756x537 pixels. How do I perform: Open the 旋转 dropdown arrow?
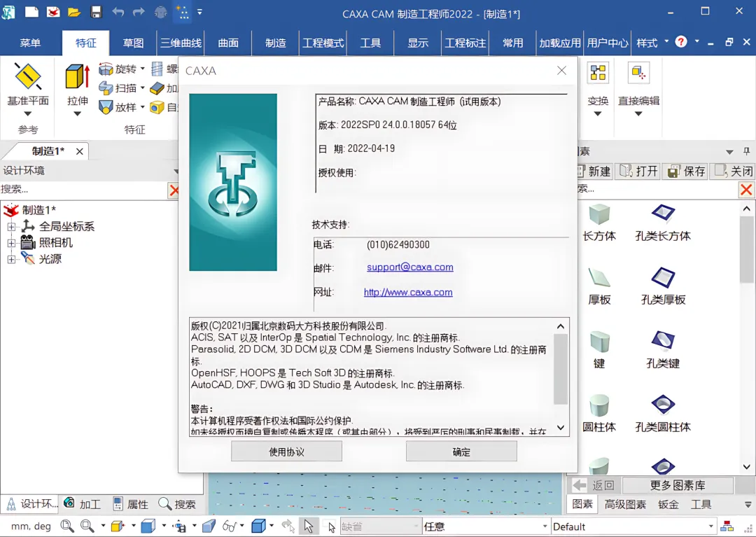pos(143,69)
